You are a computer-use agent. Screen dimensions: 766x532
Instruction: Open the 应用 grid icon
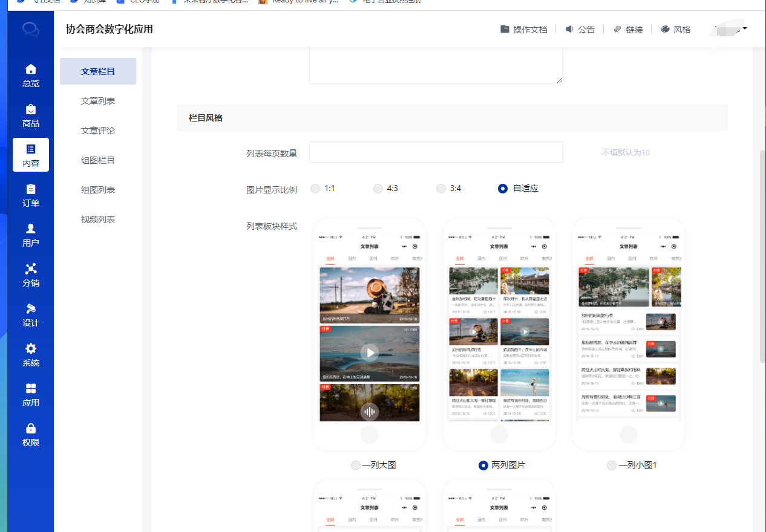[x=31, y=389]
